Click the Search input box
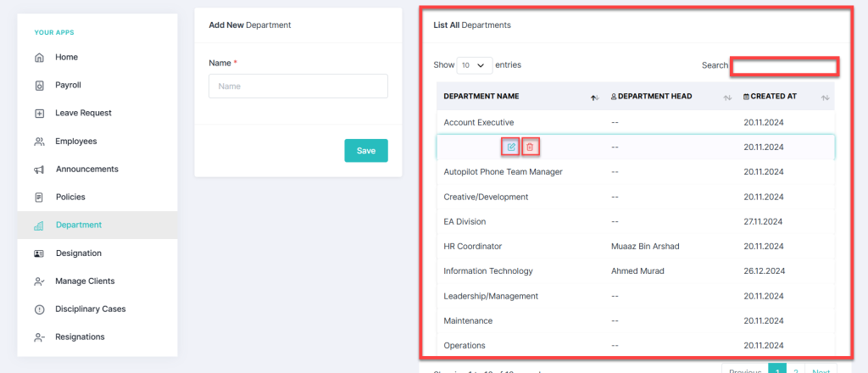 point(785,66)
